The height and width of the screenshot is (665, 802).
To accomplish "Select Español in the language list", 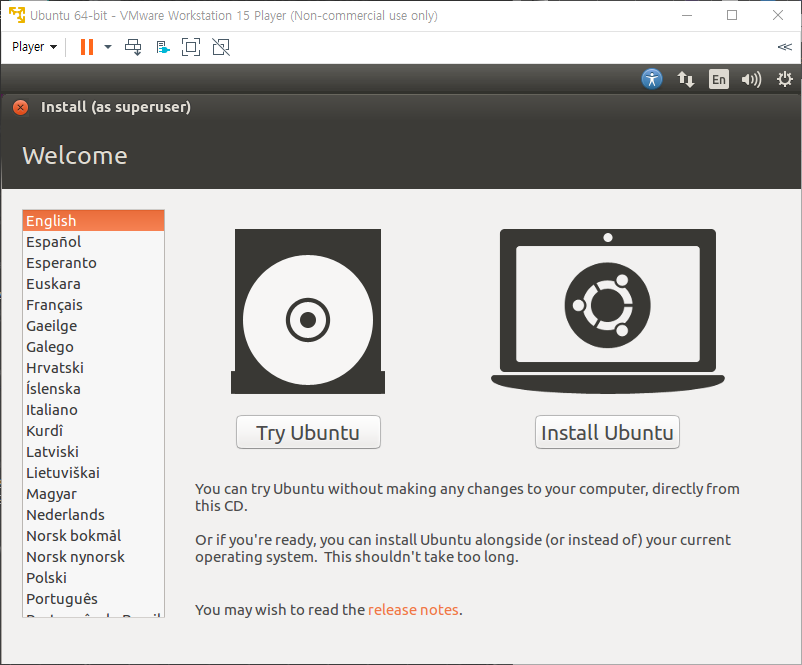I will (x=94, y=241).
